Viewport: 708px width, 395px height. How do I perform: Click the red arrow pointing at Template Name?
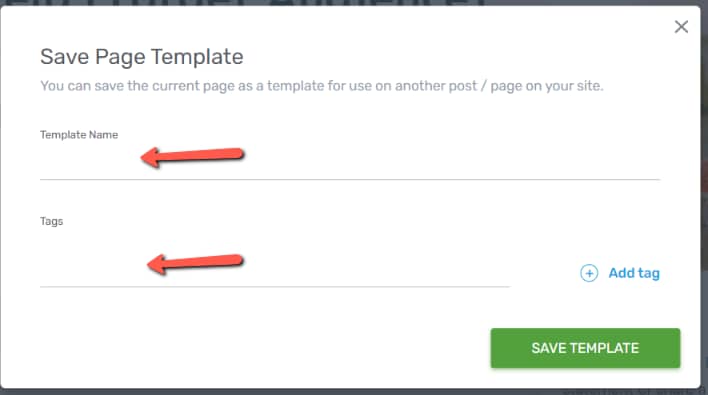pyautogui.click(x=192, y=157)
